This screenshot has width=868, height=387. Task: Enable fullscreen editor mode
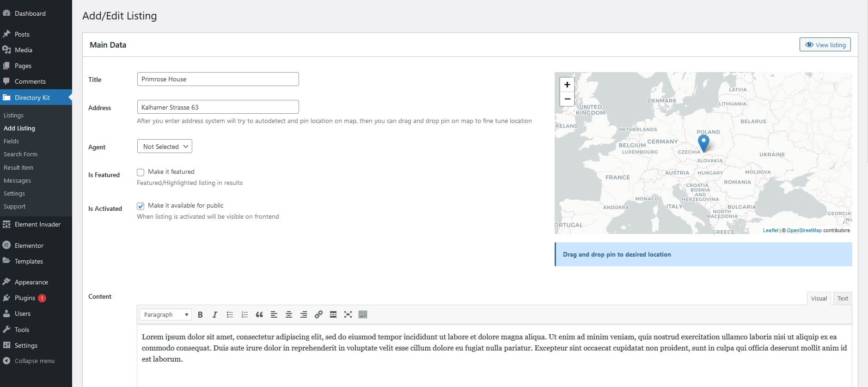pos(348,314)
